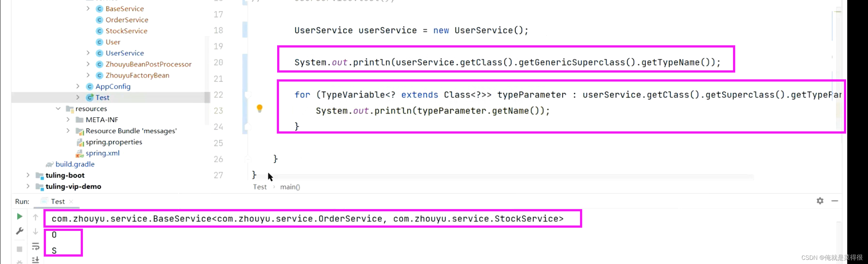868x264 pixels.
Task: Close the Test run tab
Action: 71,202
